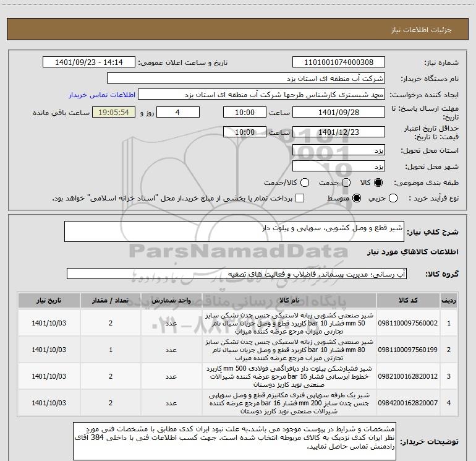Viewport: 476px width, 461px height.
Task: Select item code 0984200162820007
Action: (x=408, y=403)
